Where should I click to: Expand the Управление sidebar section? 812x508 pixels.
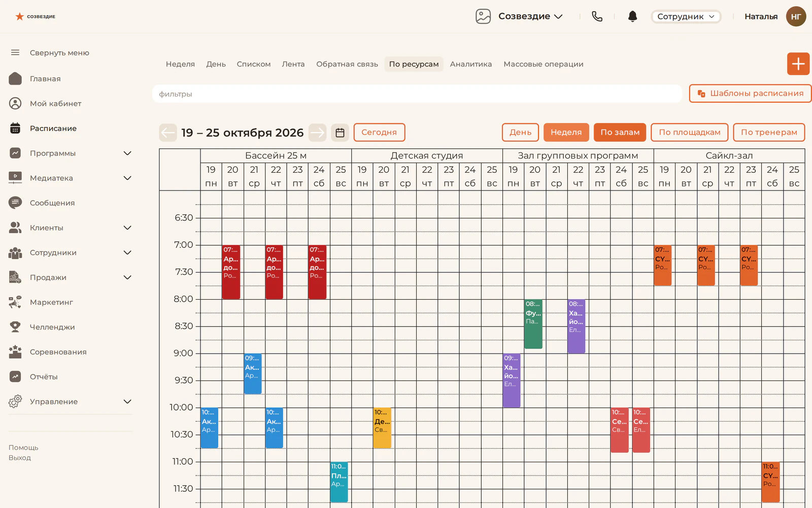127,401
